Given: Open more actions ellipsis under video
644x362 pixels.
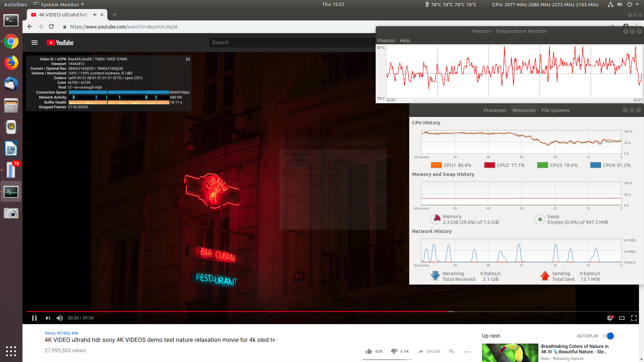Looking at the screenshot, I should [x=467, y=352].
